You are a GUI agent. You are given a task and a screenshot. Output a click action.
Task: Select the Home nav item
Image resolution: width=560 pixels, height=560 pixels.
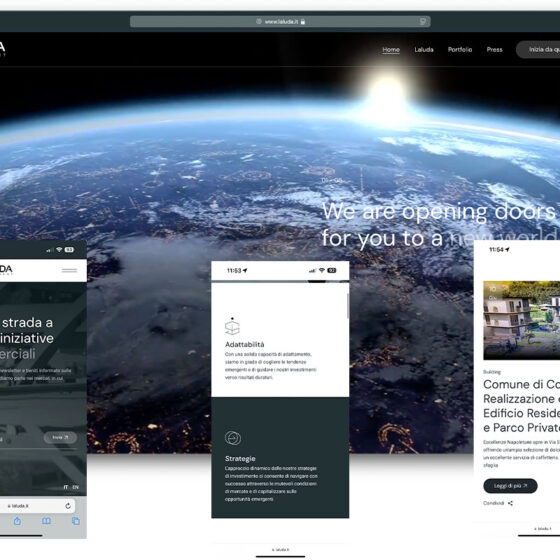tap(391, 50)
